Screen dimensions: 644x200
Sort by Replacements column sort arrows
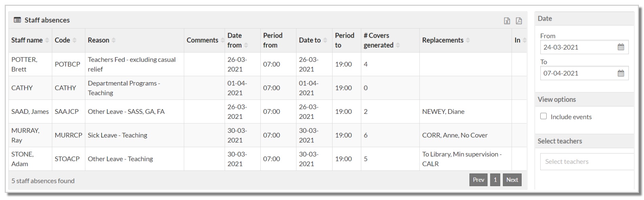pos(468,40)
